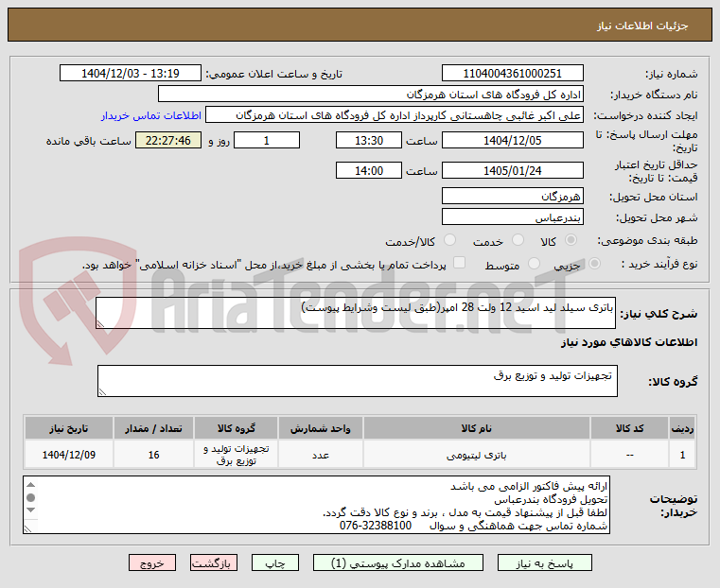Click the validity time field 14:00
Viewport: 720px width, 588px height.
point(369,170)
